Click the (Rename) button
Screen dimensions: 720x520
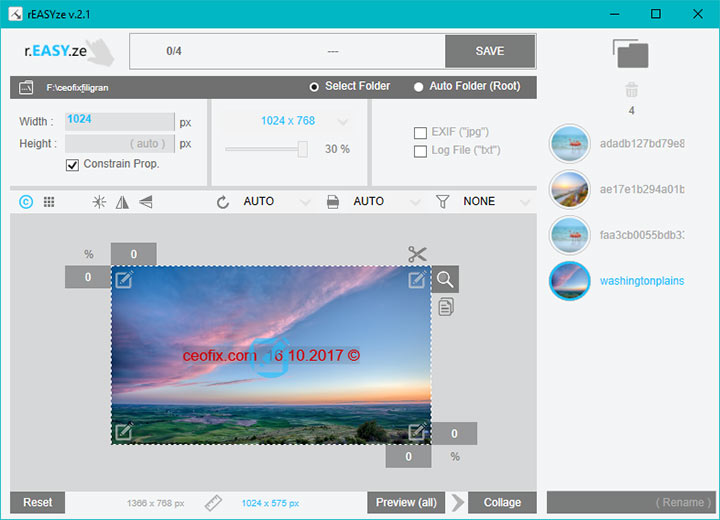(631, 503)
